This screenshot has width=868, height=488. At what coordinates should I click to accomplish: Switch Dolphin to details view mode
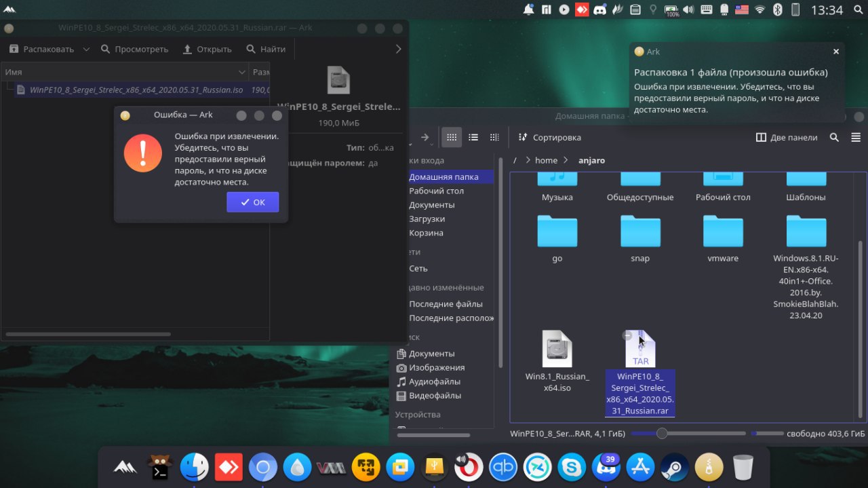pyautogui.click(x=494, y=137)
